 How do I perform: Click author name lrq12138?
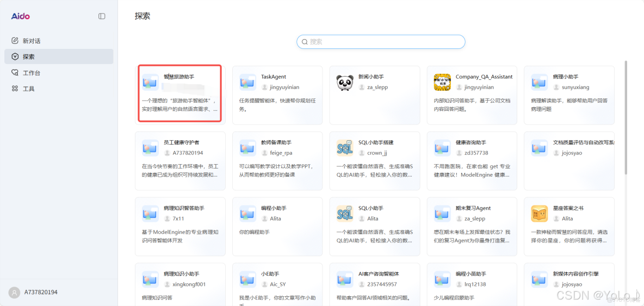coord(475,284)
